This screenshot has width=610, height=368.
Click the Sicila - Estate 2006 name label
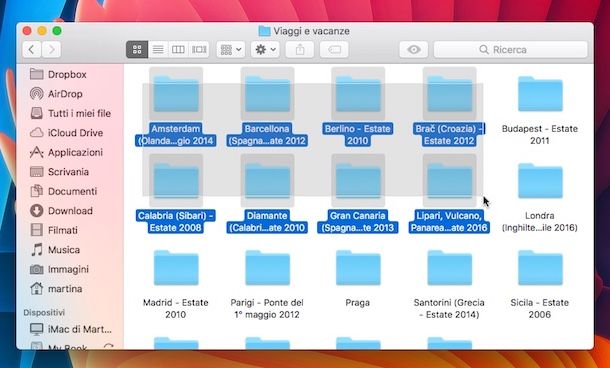(540, 308)
